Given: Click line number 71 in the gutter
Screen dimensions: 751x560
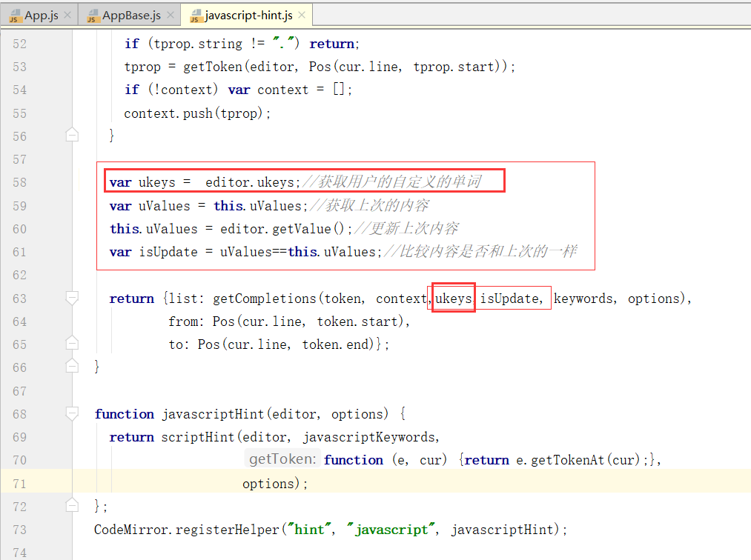Looking at the screenshot, I should [19, 484].
